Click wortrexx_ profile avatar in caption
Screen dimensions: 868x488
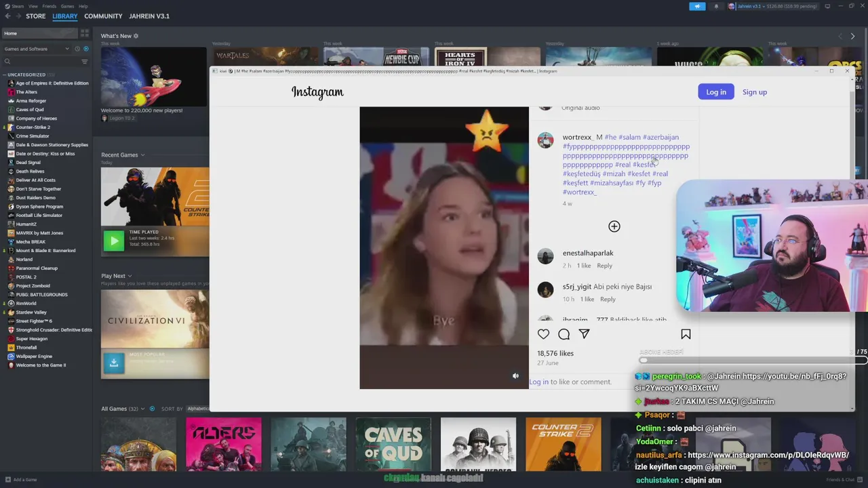tap(545, 140)
